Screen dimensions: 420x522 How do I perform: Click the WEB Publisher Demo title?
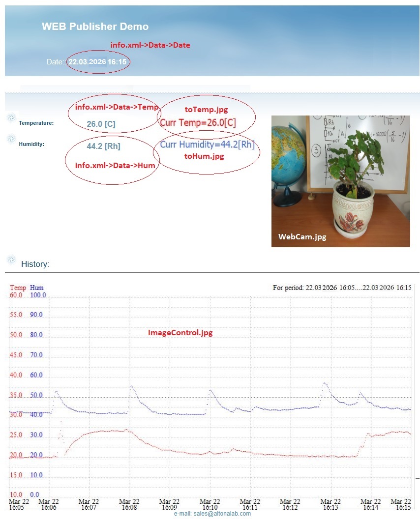click(95, 27)
